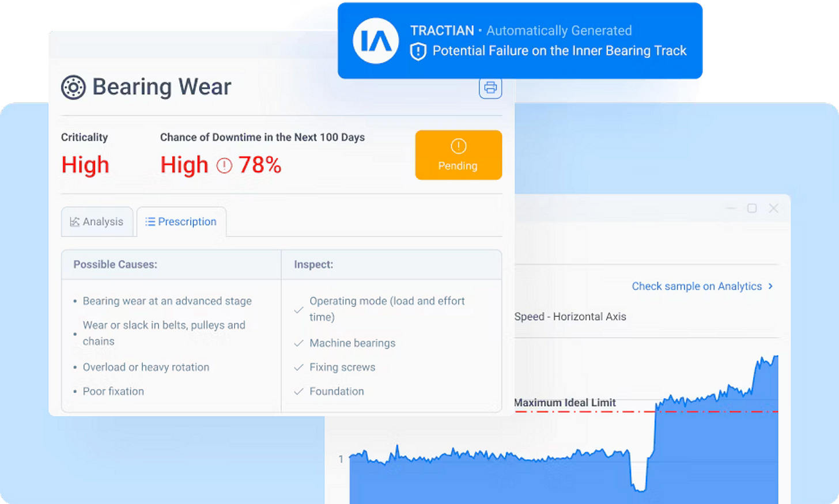Click the warning icon beside 78%
The image size is (839, 504).
coord(224,166)
